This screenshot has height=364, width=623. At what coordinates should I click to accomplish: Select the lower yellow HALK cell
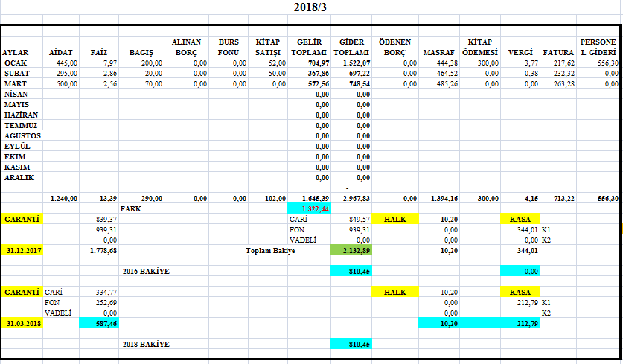395,292
